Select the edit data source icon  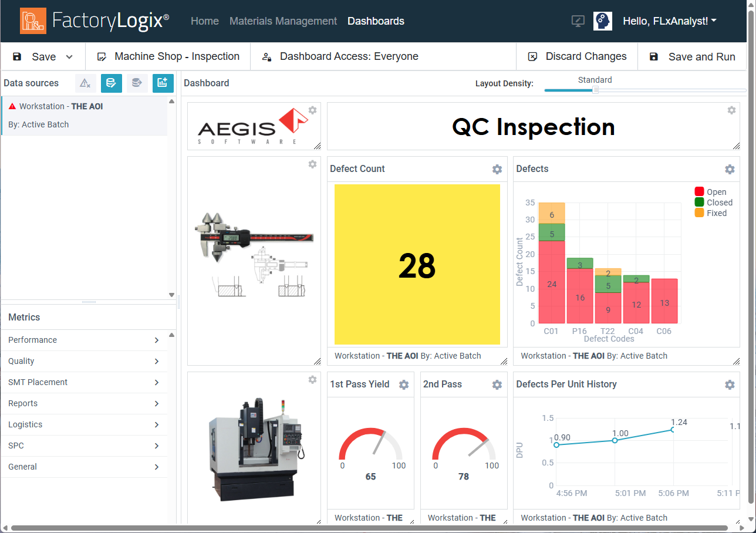pos(112,83)
